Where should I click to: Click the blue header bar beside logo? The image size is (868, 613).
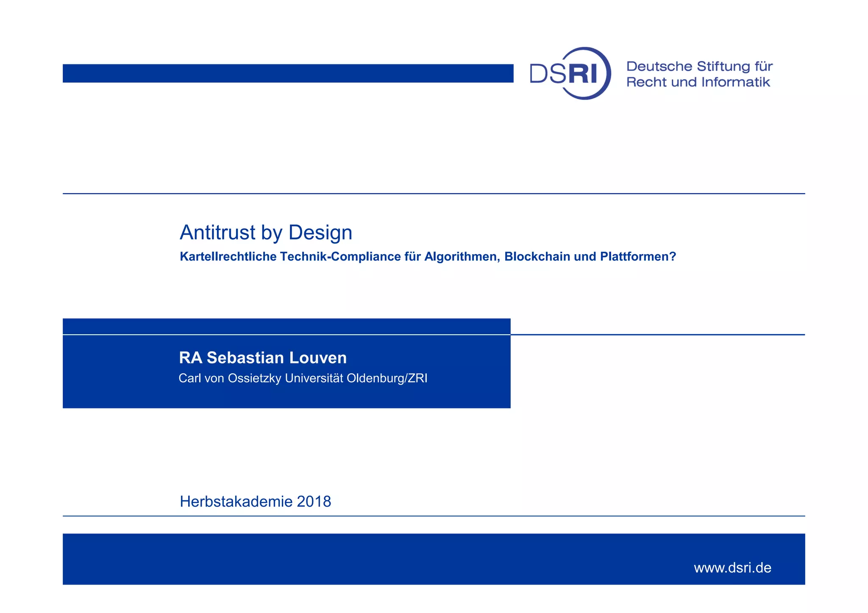click(x=288, y=73)
